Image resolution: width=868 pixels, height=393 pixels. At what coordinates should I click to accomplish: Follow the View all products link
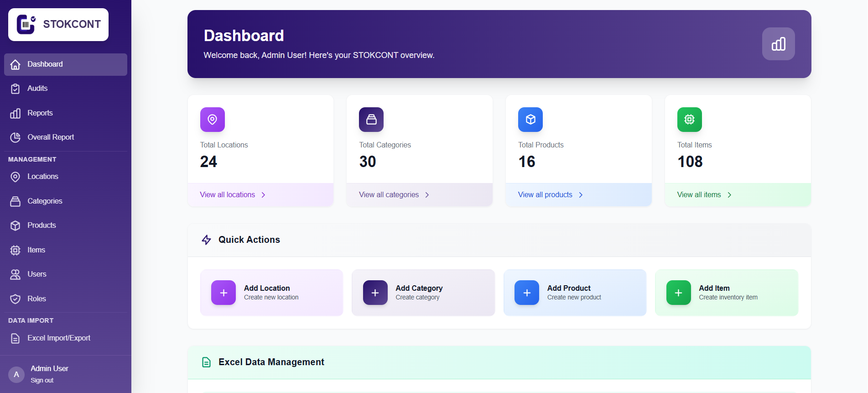point(545,195)
